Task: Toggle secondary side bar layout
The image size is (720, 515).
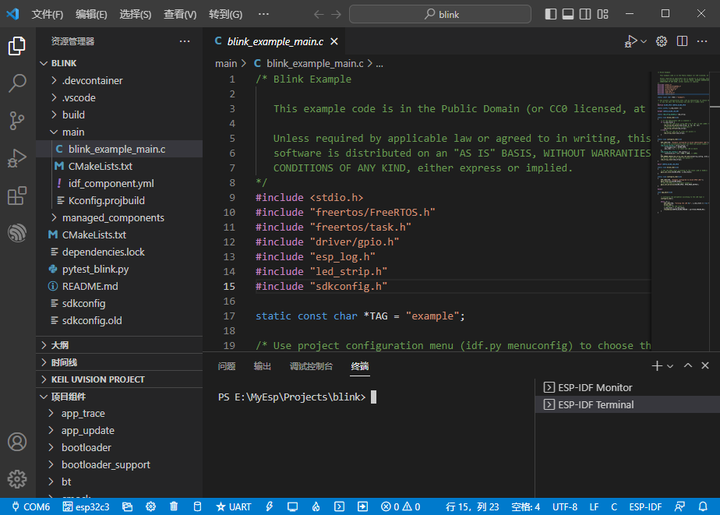Action: [x=585, y=14]
